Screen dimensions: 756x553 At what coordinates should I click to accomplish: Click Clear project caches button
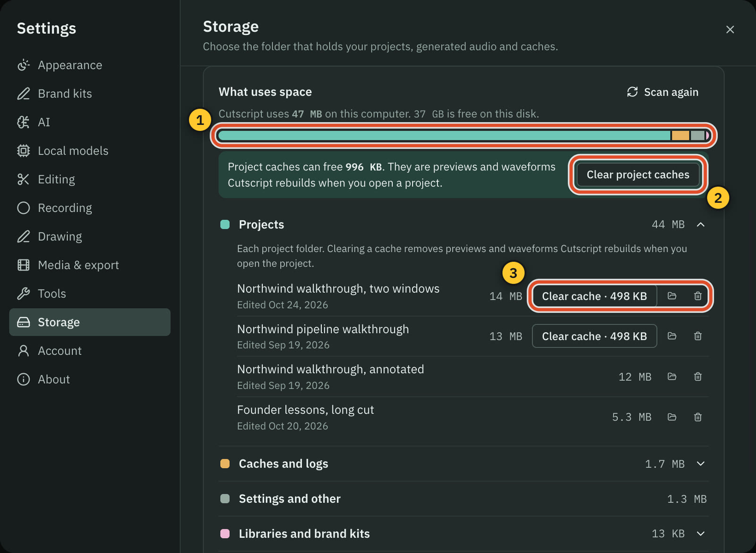pyautogui.click(x=638, y=175)
